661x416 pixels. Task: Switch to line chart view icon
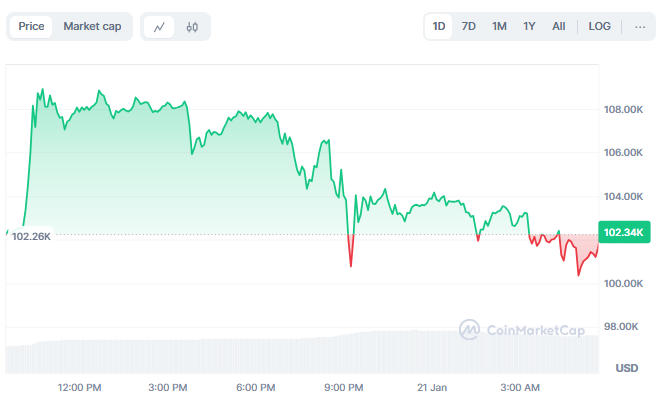[x=159, y=27]
